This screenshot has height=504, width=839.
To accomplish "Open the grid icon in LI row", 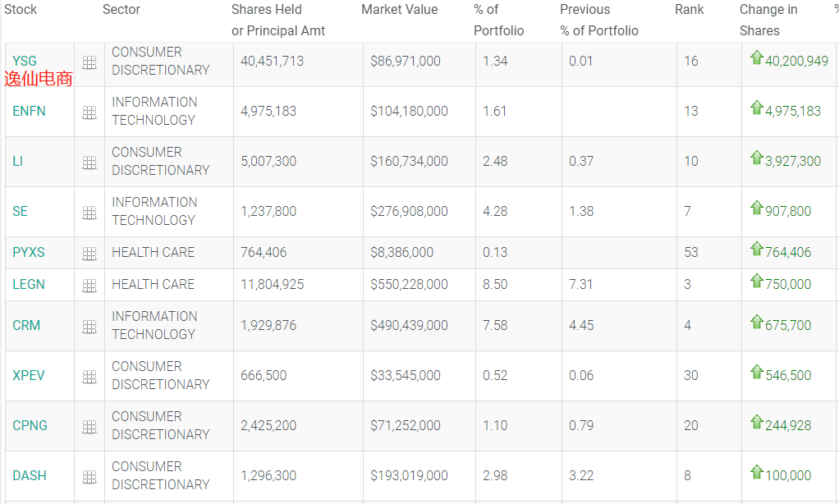I will 89,163.
